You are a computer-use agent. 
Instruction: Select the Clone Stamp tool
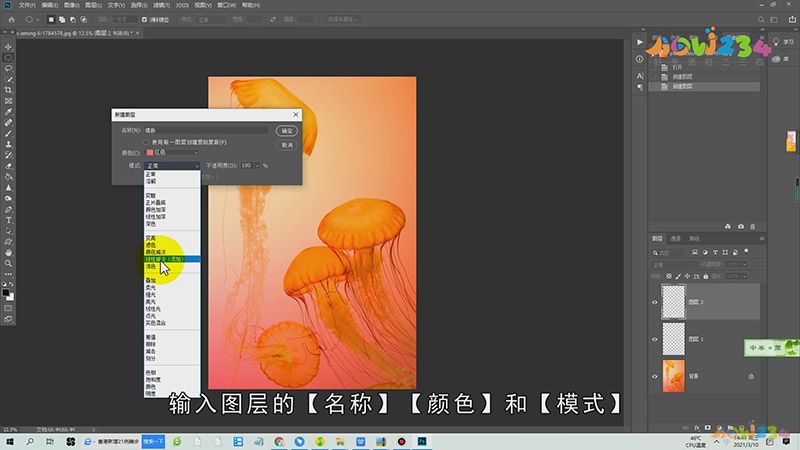tap(8, 144)
